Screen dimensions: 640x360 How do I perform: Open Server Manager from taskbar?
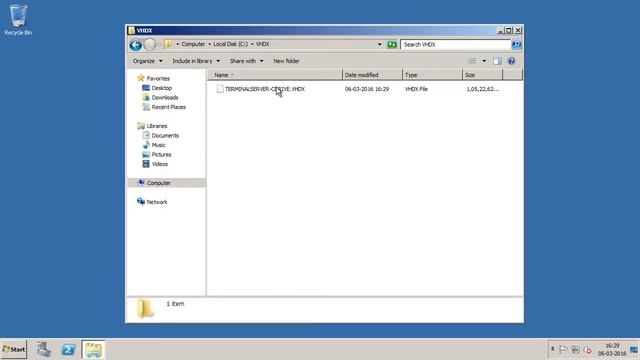pyautogui.click(x=44, y=350)
